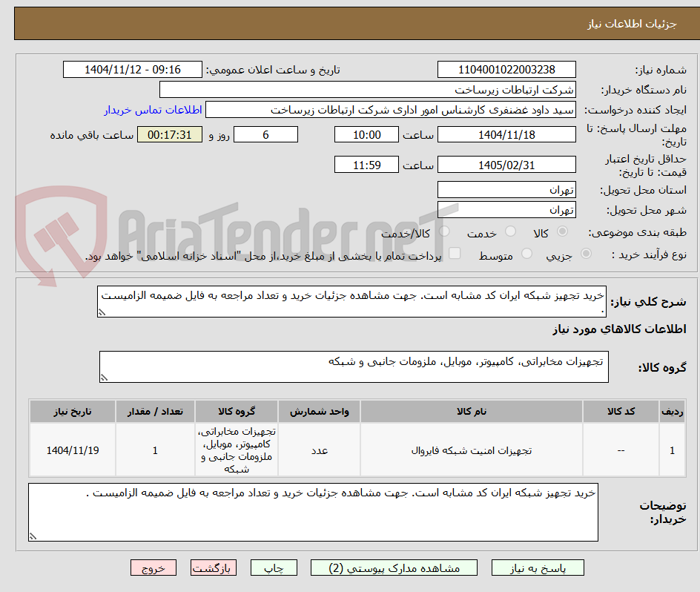
Task: Click the announcement date field 1404/11/12 - 09:16
Action: pyautogui.click(x=133, y=70)
